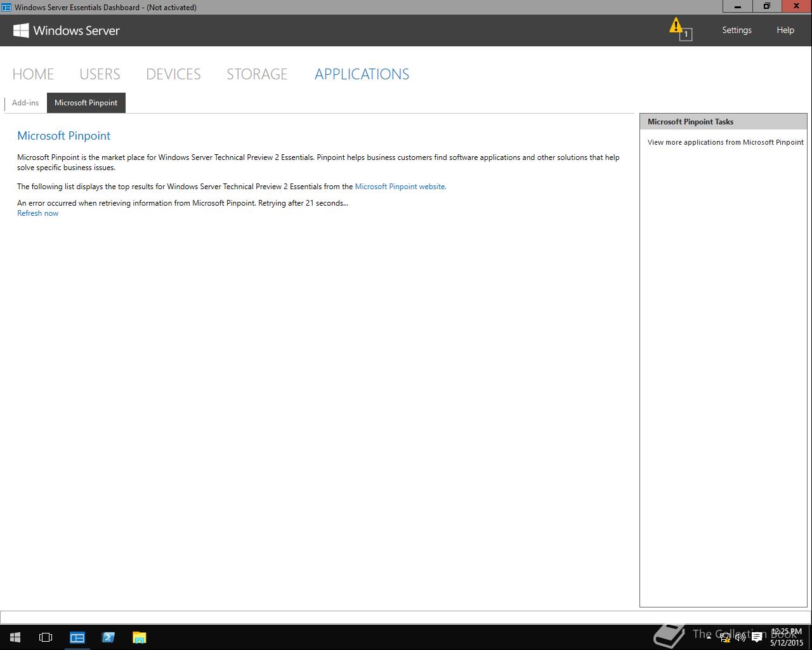Launch PowerShell from the taskbar
The image size is (812, 650).
pyautogui.click(x=108, y=637)
